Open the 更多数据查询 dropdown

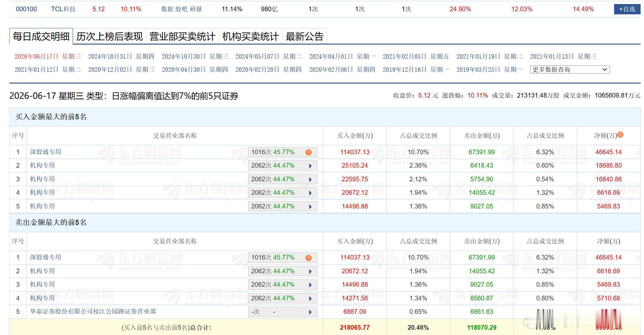point(570,69)
